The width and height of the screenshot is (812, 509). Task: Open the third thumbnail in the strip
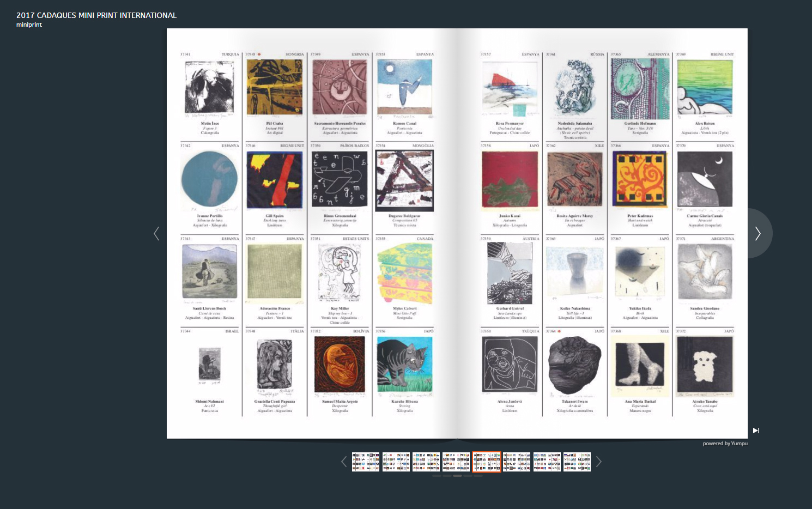pyautogui.click(x=426, y=462)
